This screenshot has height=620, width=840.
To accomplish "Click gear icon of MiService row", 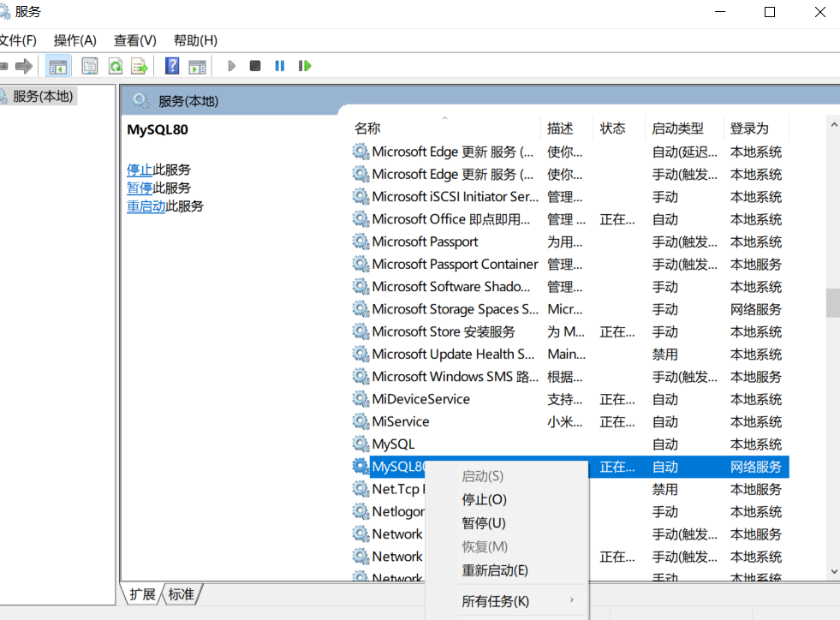I will click(360, 421).
